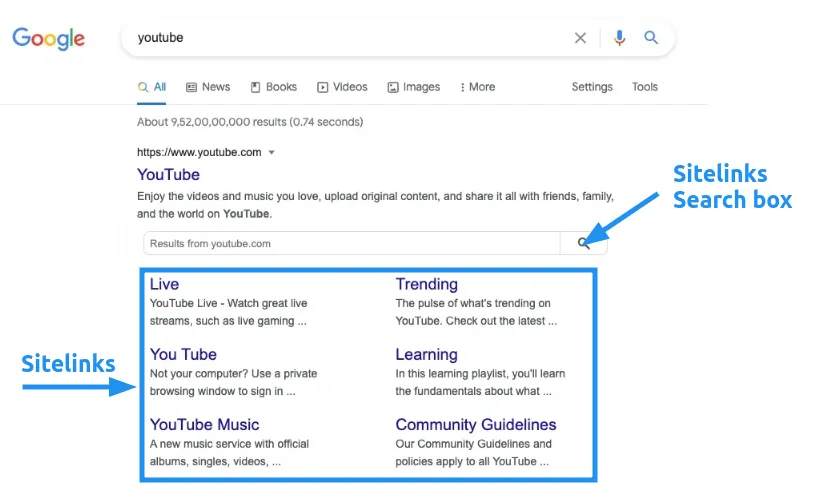Image resolution: width=816 pixels, height=494 pixels.
Task: Switch to the Images tab
Action: (x=414, y=87)
